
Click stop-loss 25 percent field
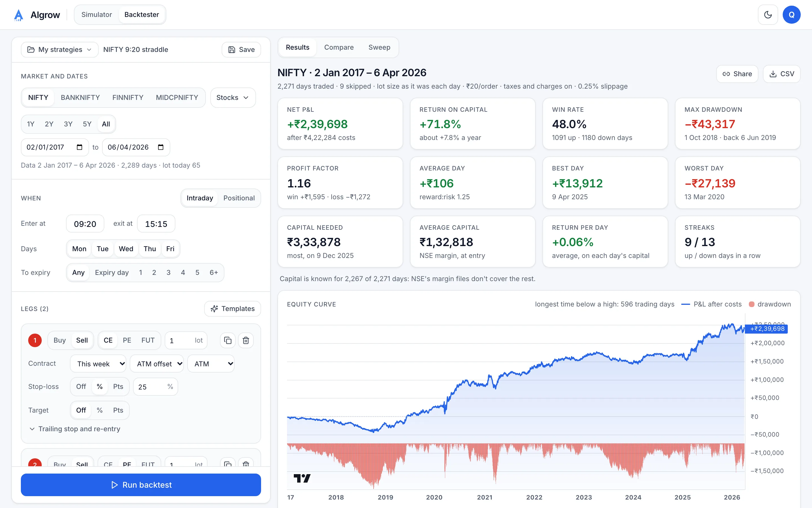(155, 387)
